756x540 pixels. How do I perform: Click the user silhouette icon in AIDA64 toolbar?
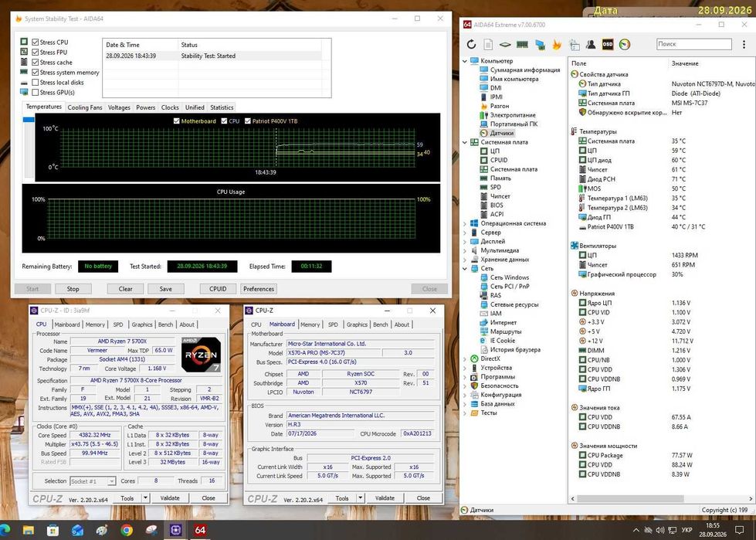pos(591,44)
